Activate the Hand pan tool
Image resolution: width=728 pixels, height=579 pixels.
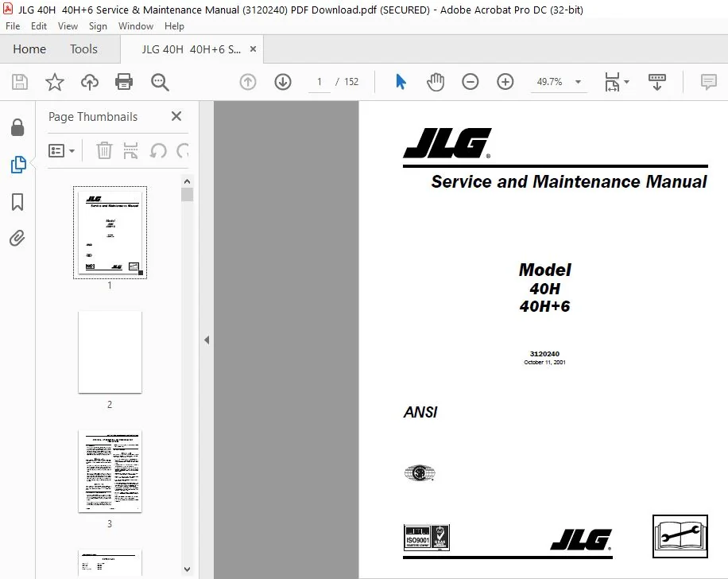(435, 82)
